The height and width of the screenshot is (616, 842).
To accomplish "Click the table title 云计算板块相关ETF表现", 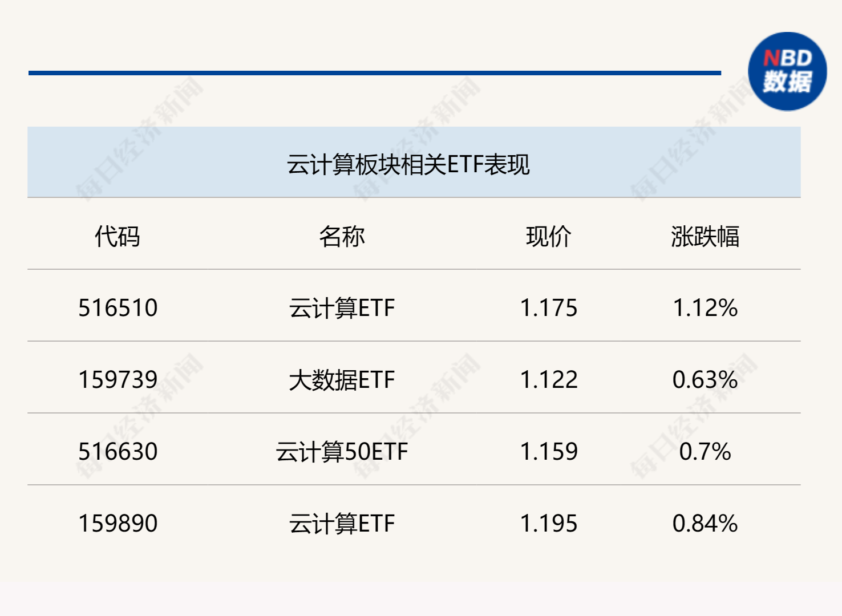I will (x=408, y=165).
